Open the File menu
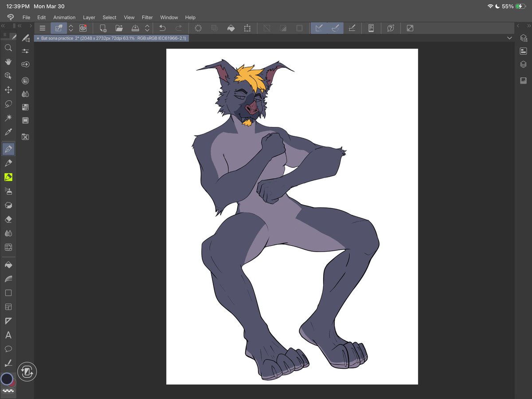Image resolution: width=532 pixels, height=399 pixels. [26, 17]
